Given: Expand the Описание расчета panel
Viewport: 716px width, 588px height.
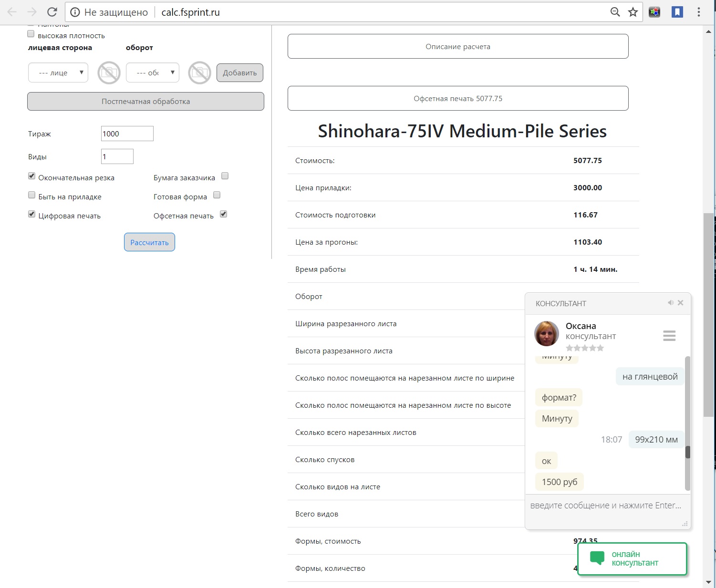Looking at the screenshot, I should coord(458,46).
